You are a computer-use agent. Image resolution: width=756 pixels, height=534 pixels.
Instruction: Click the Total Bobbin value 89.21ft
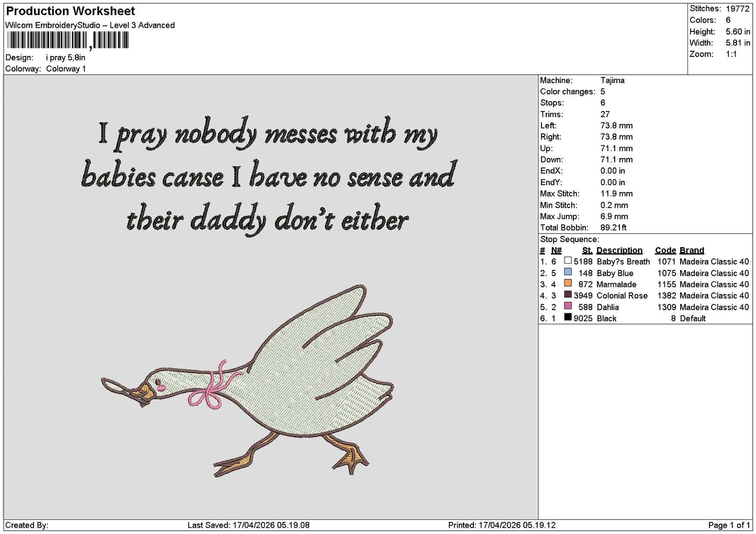pyautogui.click(x=614, y=228)
